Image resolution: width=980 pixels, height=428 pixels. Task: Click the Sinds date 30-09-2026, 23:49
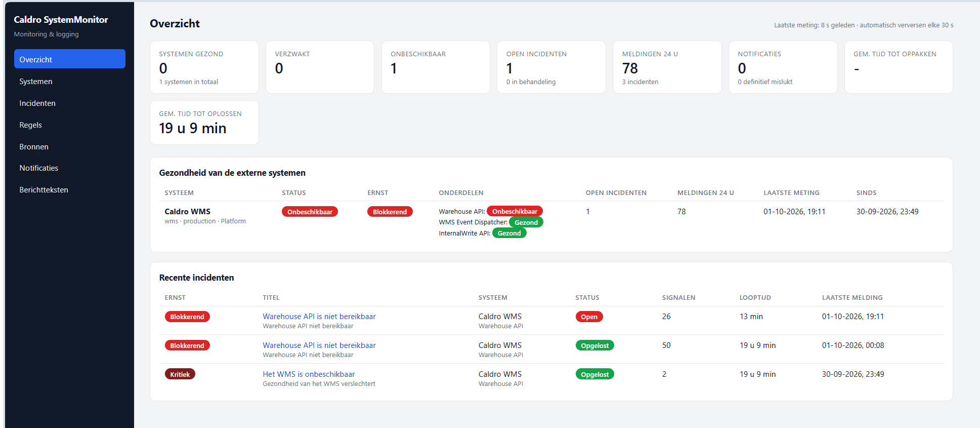coord(887,212)
